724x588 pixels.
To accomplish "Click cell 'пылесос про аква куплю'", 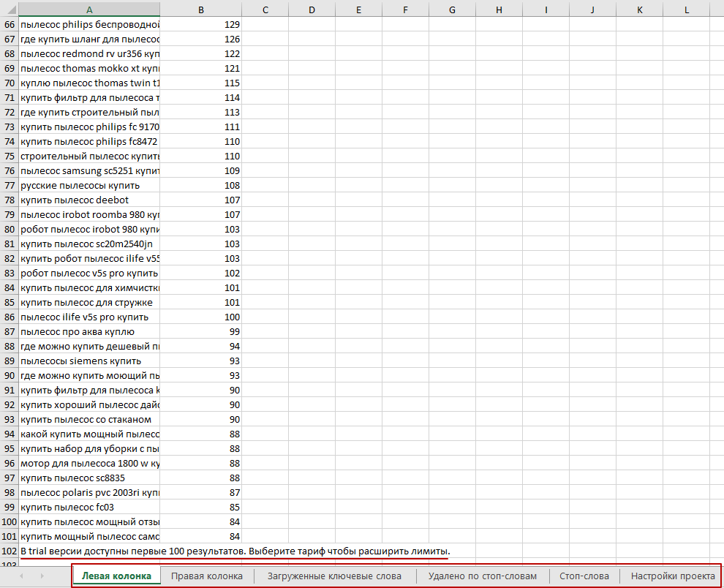I will [x=89, y=331].
